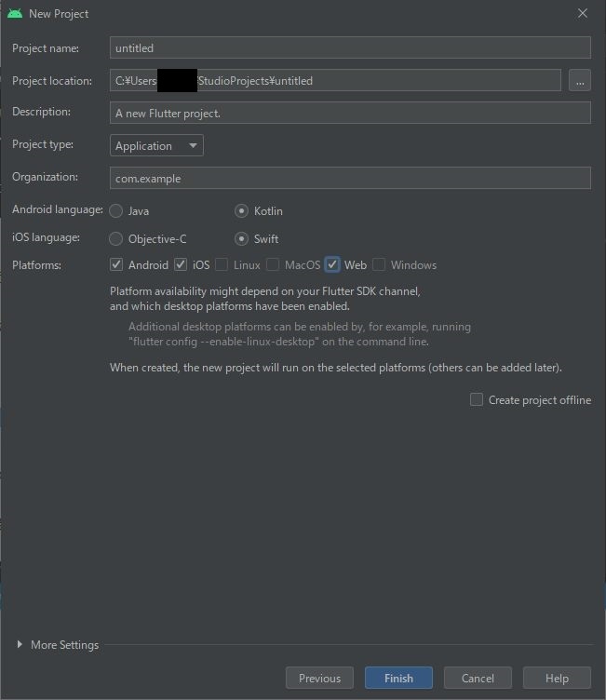Click the 'New Project' title text
This screenshot has width=606, height=700.
pyautogui.click(x=59, y=14)
